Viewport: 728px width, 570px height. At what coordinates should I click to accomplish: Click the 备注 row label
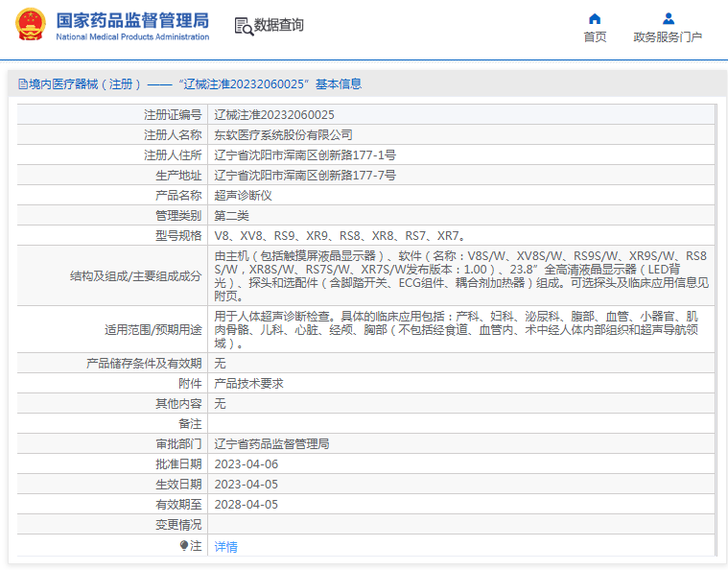pos(190,424)
